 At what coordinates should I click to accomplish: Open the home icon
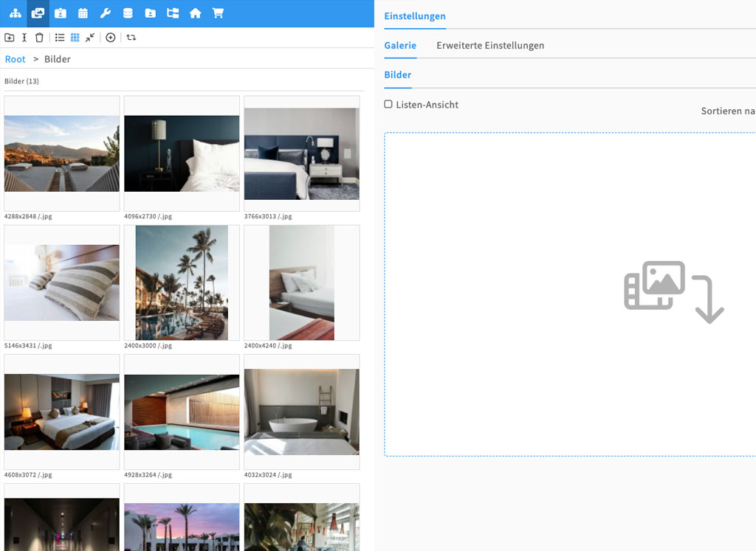point(195,13)
